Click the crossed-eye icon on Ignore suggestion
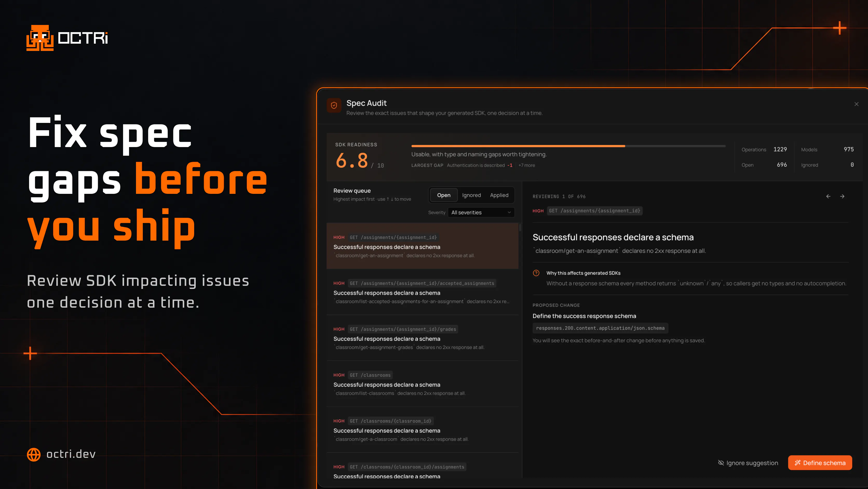The image size is (868, 489). coord(721,463)
